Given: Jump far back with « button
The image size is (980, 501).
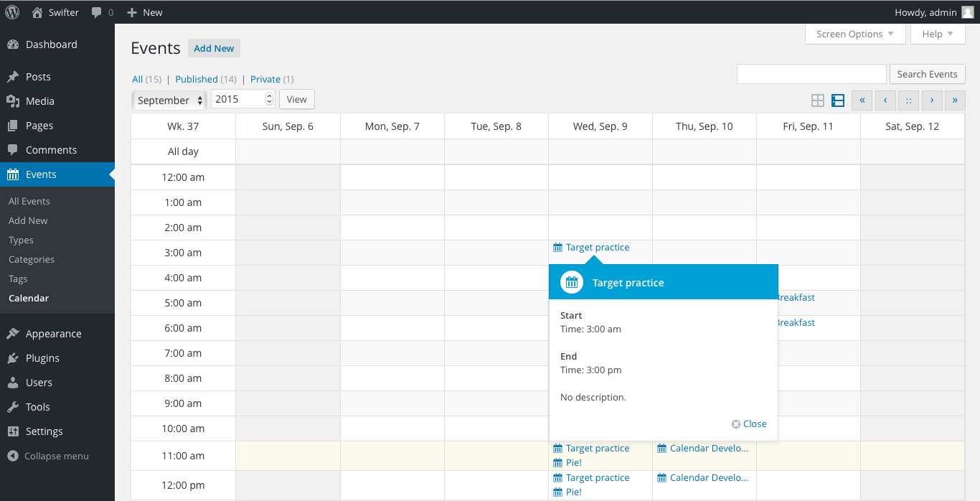Looking at the screenshot, I should pos(862,100).
